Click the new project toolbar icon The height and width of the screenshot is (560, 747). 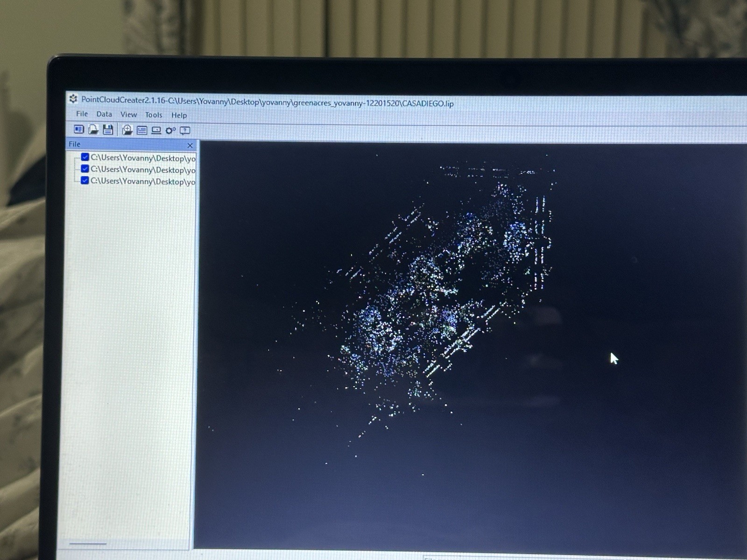79,129
